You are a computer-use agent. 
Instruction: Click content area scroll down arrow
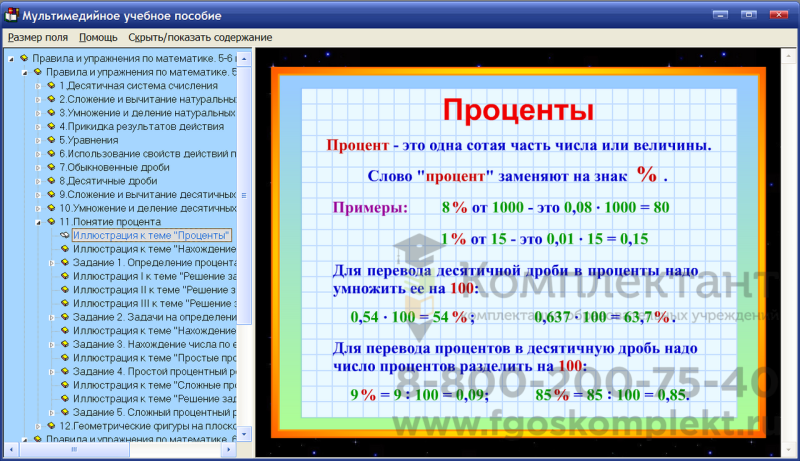point(788,450)
